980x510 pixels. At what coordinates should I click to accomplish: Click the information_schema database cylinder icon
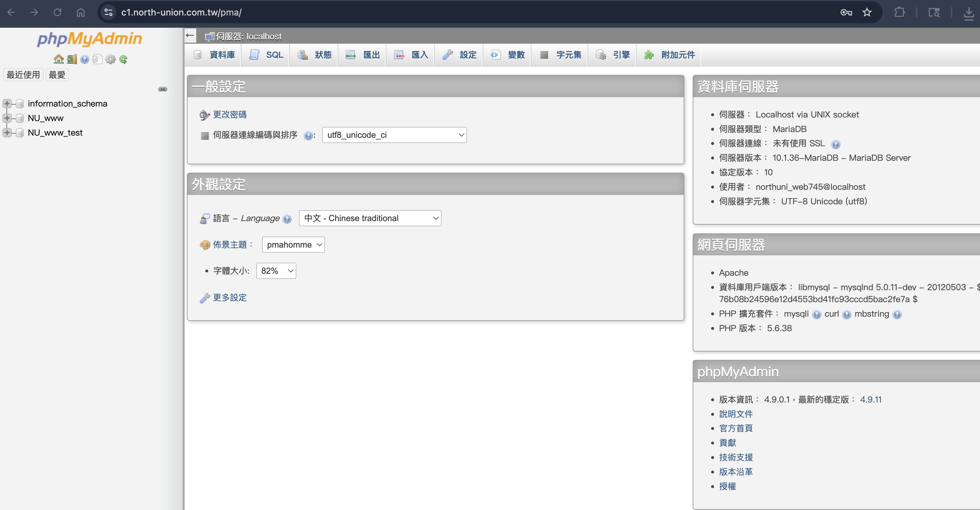tap(20, 103)
